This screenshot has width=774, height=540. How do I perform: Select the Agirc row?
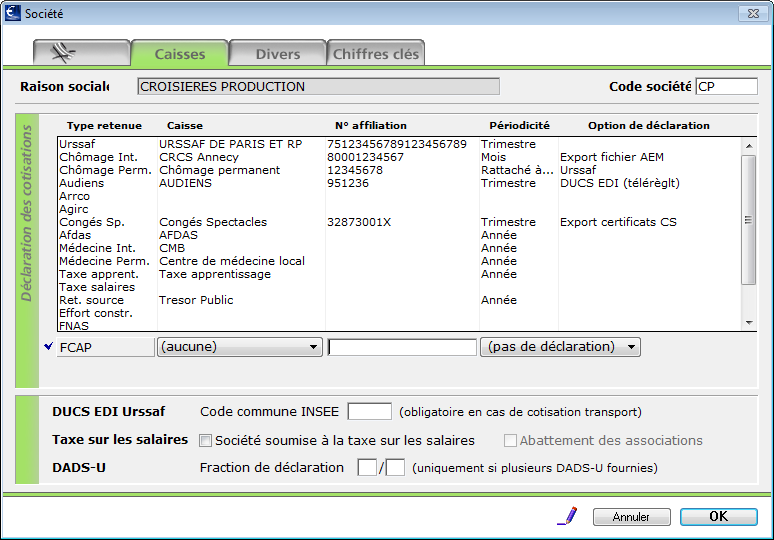399,209
